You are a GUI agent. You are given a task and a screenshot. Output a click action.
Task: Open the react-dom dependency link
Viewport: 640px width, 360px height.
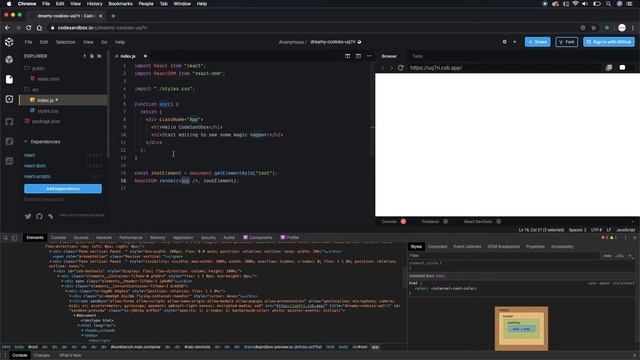coord(35,166)
